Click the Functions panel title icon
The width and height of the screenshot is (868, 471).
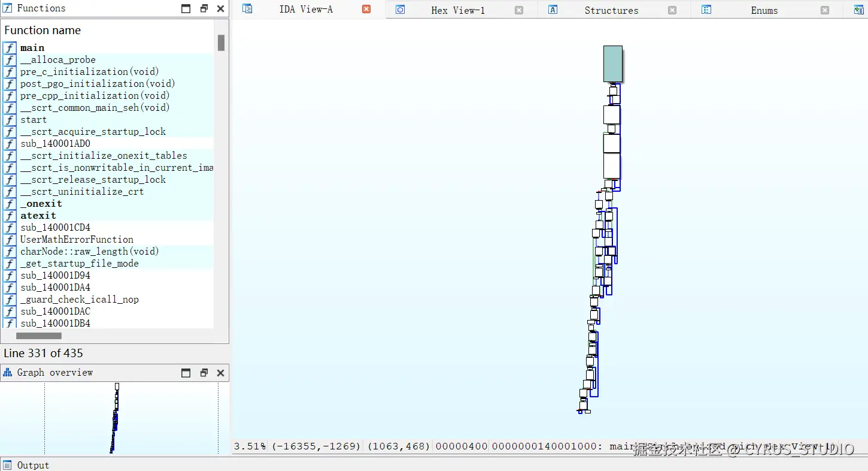point(8,8)
